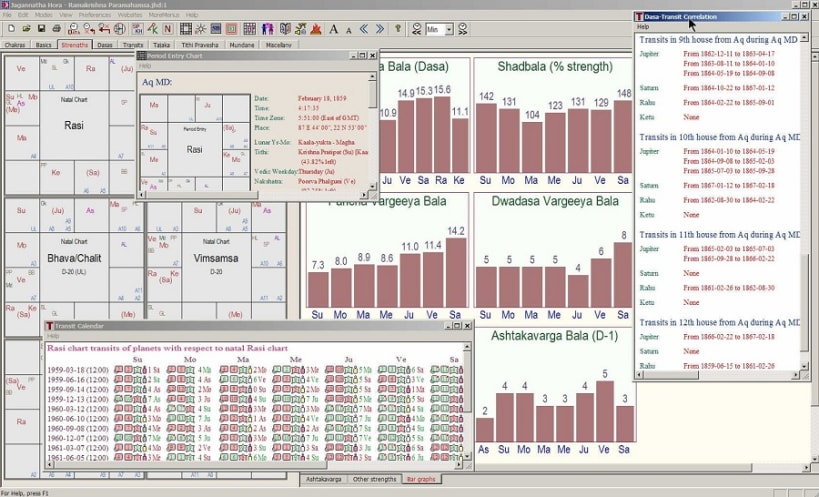Open the Tithi Pravesha tab
This screenshot has height=497, width=819.
coord(200,45)
